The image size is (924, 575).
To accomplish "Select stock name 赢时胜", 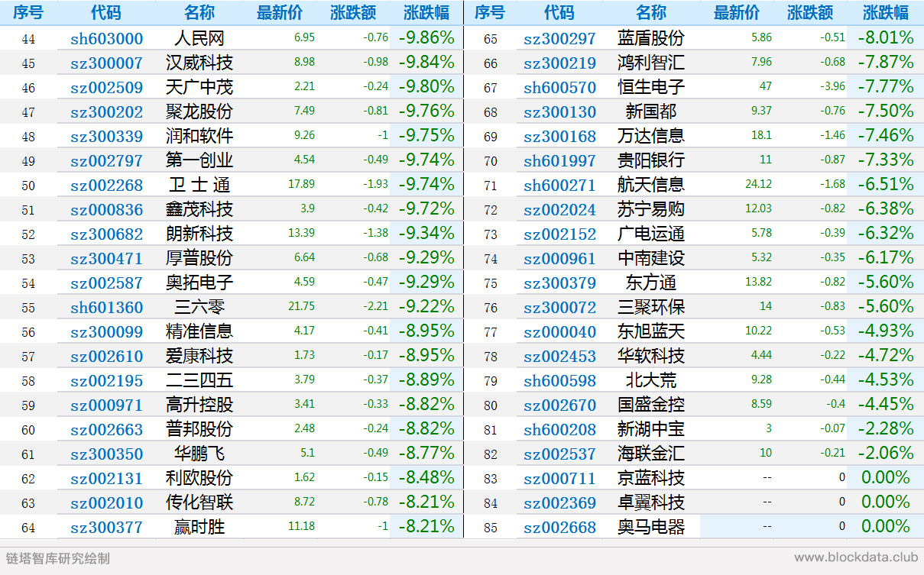I will coord(199,528).
